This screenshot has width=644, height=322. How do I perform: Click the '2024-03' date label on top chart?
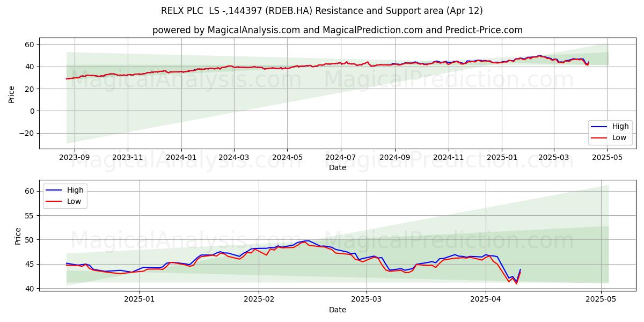point(234,157)
